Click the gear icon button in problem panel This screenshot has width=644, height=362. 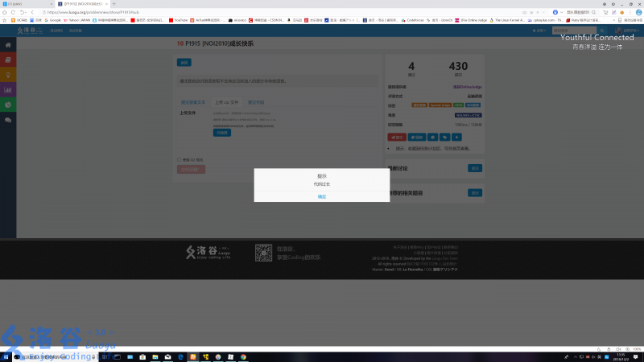pos(432,137)
